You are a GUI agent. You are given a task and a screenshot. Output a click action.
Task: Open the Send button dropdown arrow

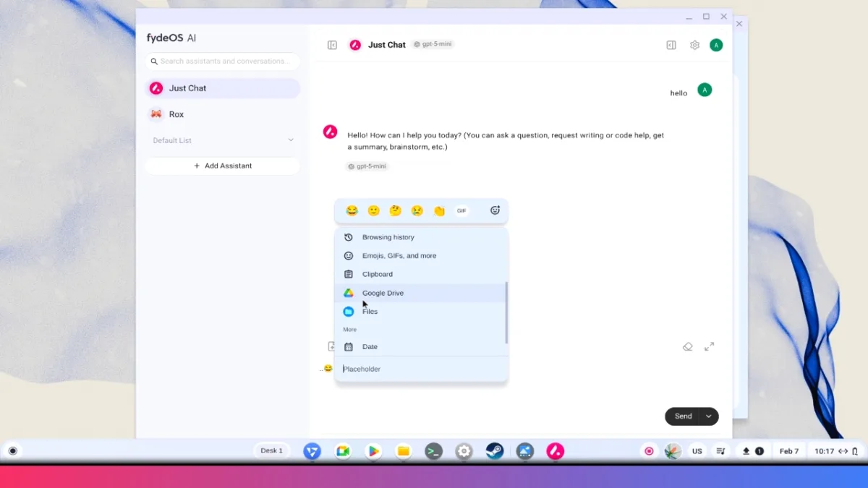[706, 416]
